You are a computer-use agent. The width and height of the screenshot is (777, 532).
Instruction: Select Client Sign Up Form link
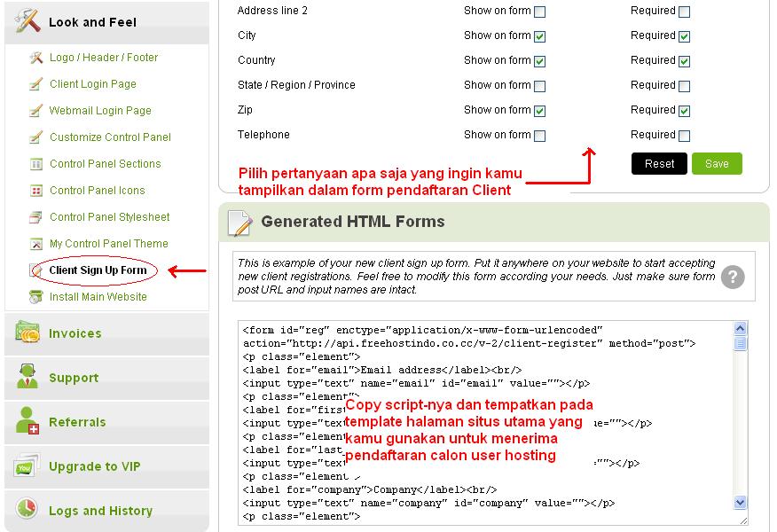coord(98,270)
